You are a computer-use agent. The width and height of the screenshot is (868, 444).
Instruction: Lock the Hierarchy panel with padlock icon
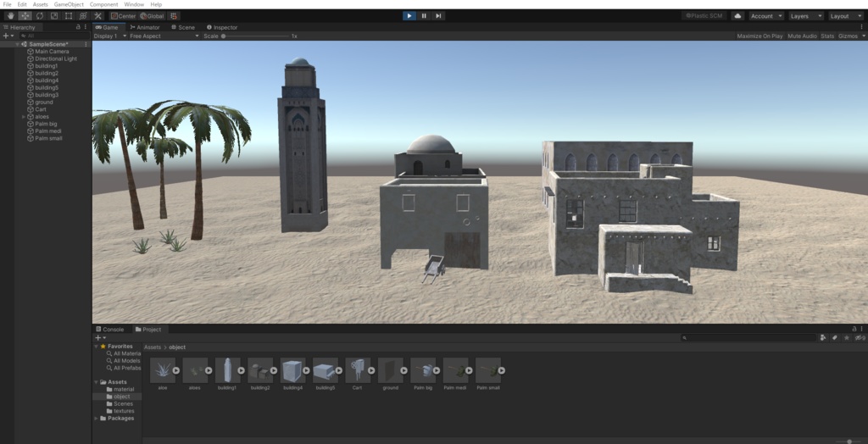click(78, 26)
